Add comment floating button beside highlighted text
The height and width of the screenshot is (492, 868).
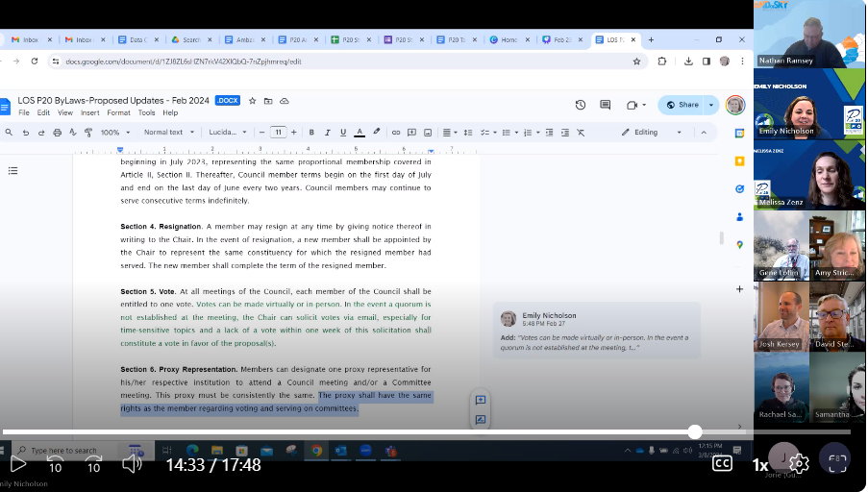point(481,400)
